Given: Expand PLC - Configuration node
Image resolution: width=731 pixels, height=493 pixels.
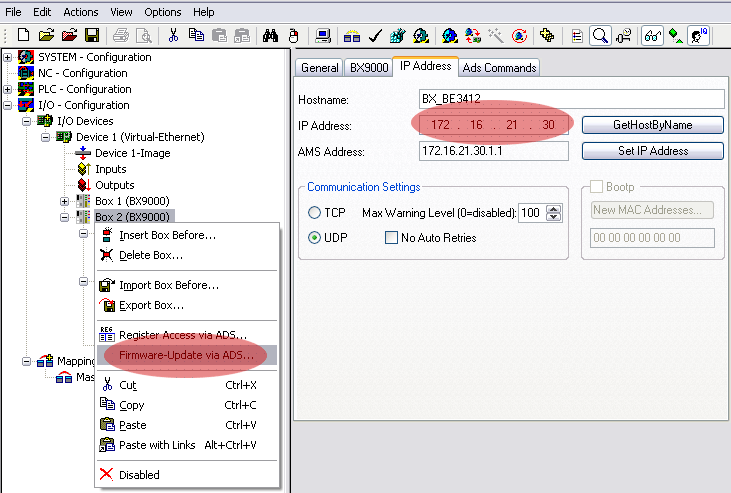Looking at the screenshot, I should click(7, 89).
